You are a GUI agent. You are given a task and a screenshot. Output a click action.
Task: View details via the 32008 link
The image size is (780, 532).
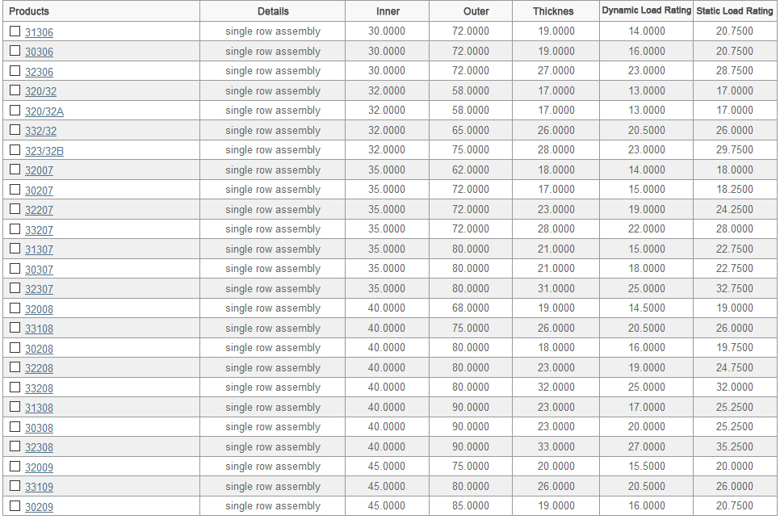click(x=39, y=309)
